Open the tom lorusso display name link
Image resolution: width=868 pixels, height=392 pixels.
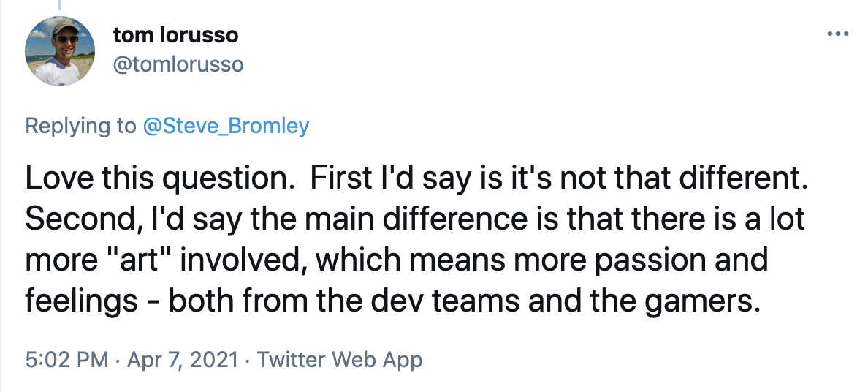click(175, 34)
